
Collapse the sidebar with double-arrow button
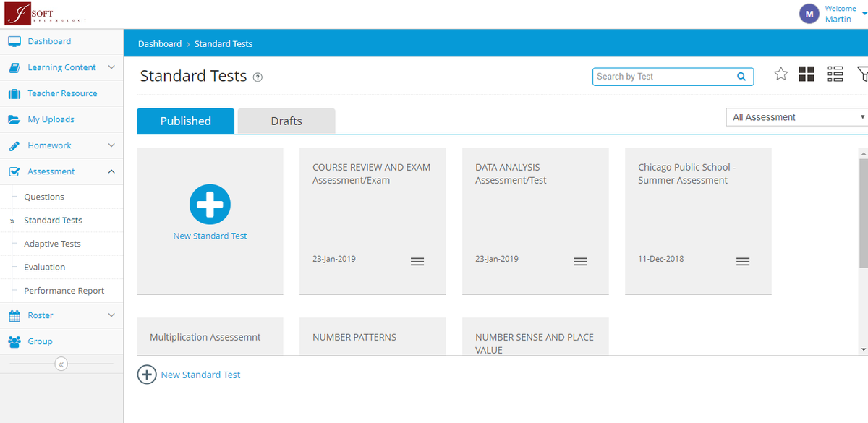pos(61,364)
